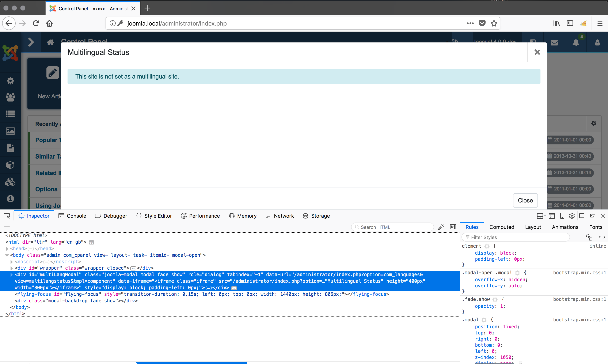608x364 pixels.
Task: Add new CSS rule plus icon
Action: 577,237
